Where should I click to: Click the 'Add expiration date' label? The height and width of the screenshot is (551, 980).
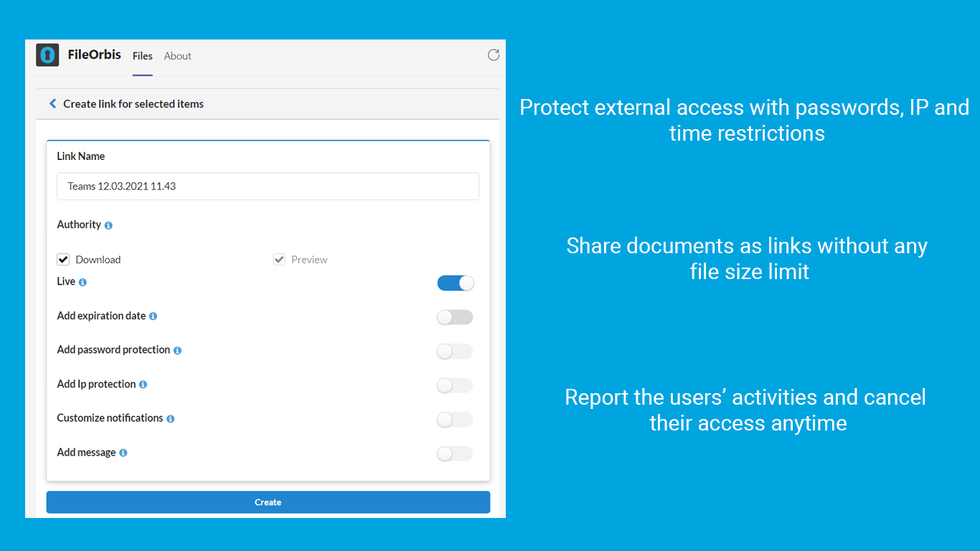click(x=101, y=316)
